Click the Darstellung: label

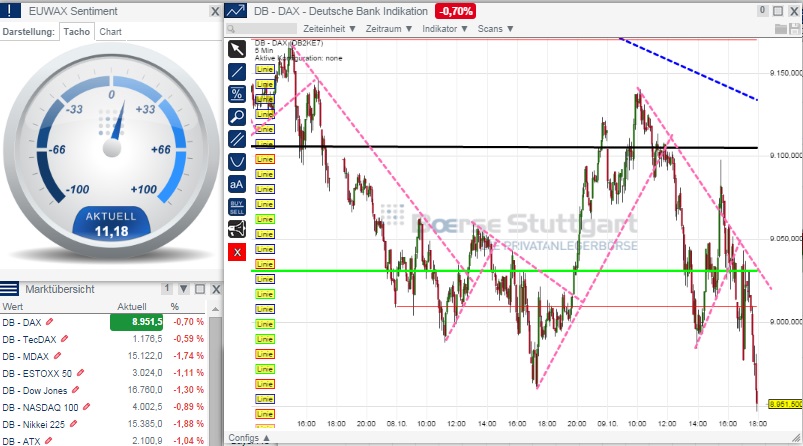tap(28, 32)
